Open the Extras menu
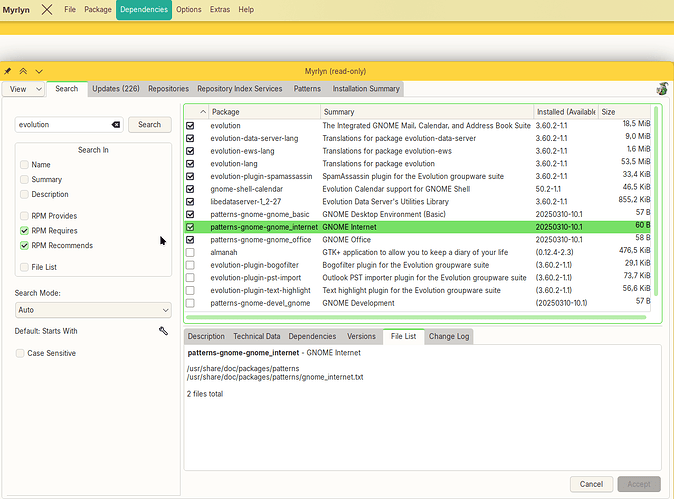The image size is (674, 499). tap(220, 9)
